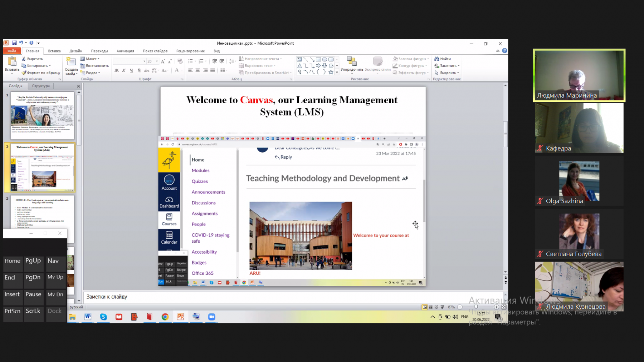The width and height of the screenshot is (644, 362).
Task: Expand the shapes gallery More arrow
Action: 337,72
